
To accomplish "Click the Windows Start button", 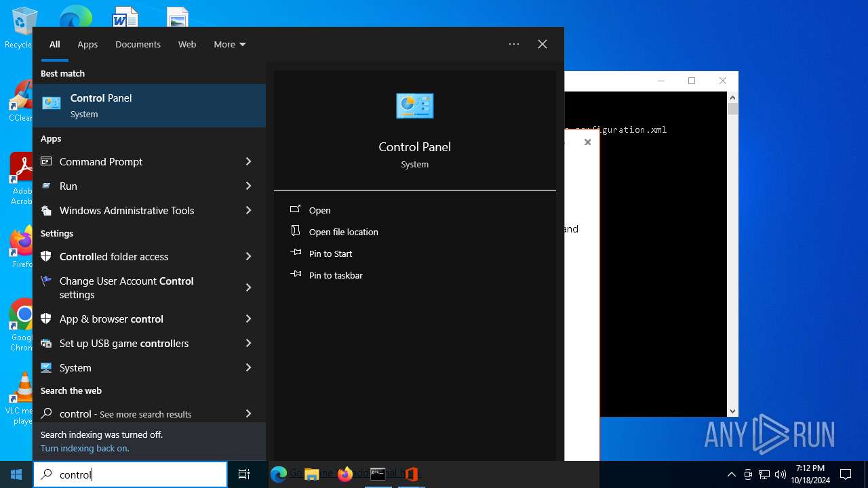I will (16, 474).
